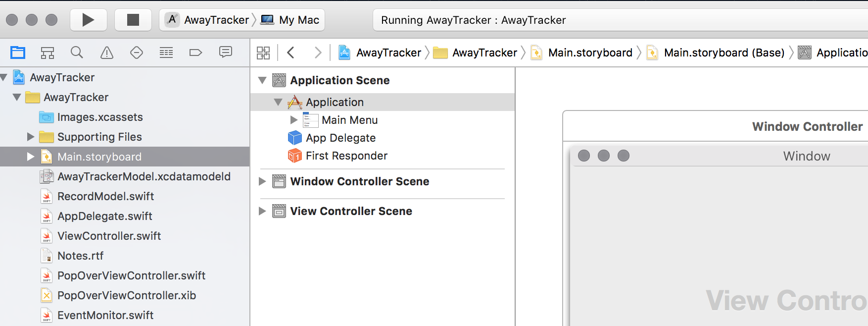Open the Issue navigator warning icon
Image resolution: width=868 pixels, height=326 pixels.
107,53
